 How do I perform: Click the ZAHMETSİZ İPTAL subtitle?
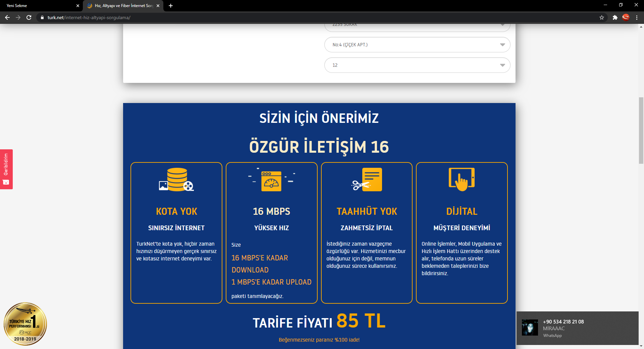tap(367, 228)
